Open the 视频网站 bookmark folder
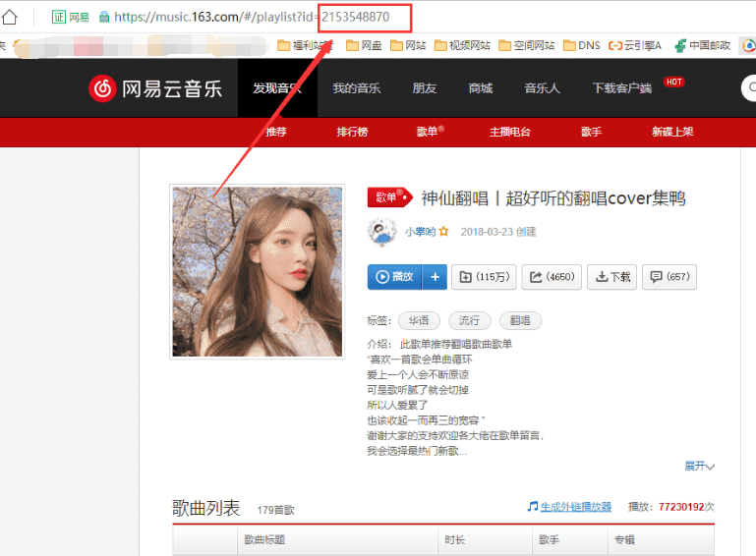This screenshot has height=556, width=756. click(x=462, y=46)
